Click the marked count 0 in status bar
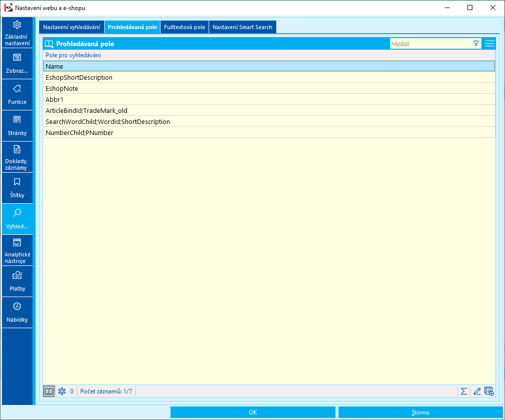Screen dimensions: 505x420 (72, 391)
